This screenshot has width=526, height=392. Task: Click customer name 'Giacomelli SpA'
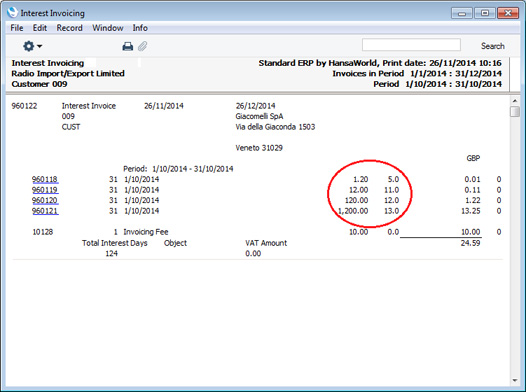259,116
